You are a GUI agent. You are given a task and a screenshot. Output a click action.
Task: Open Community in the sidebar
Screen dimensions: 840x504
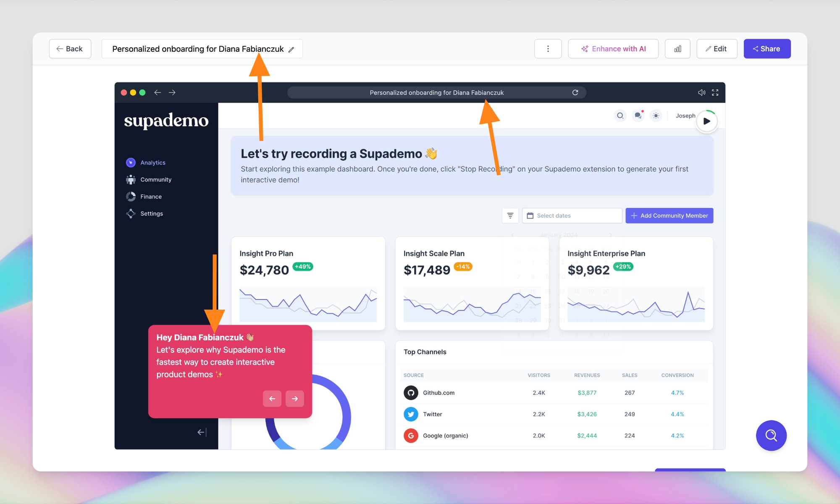pos(156,179)
